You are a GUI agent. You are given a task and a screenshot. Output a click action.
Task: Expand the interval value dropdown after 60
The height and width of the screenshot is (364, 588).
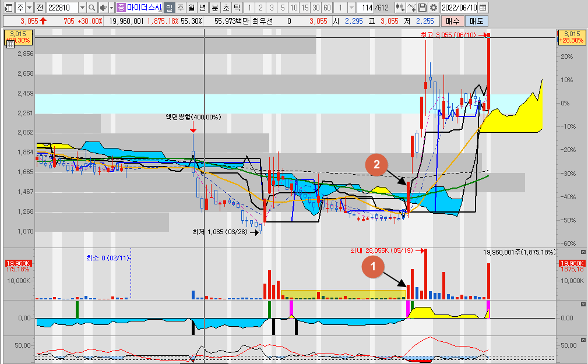pyautogui.click(x=351, y=7)
